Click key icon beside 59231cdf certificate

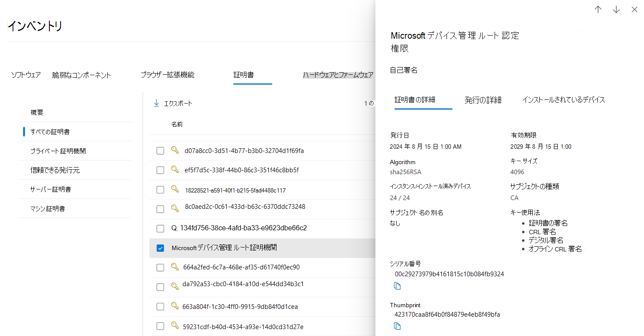click(x=175, y=326)
